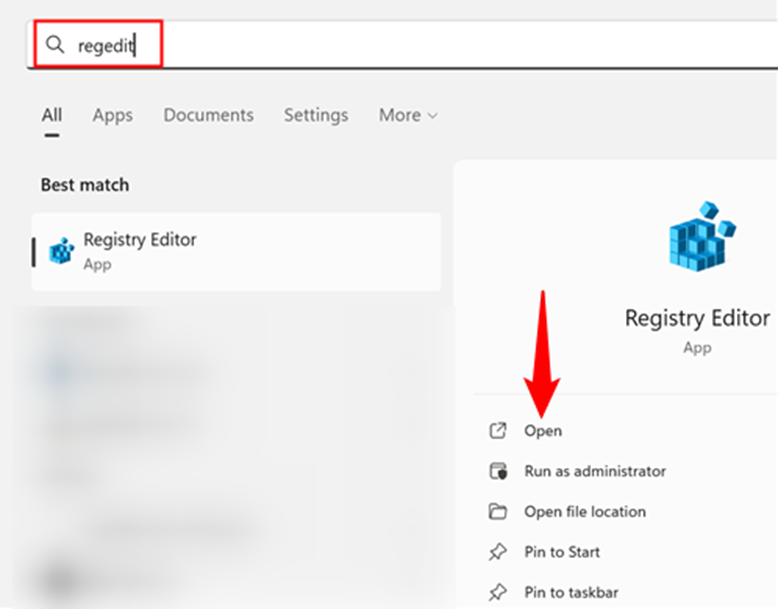Click Open in the details pane
The height and width of the screenshot is (609, 778).
click(x=543, y=431)
